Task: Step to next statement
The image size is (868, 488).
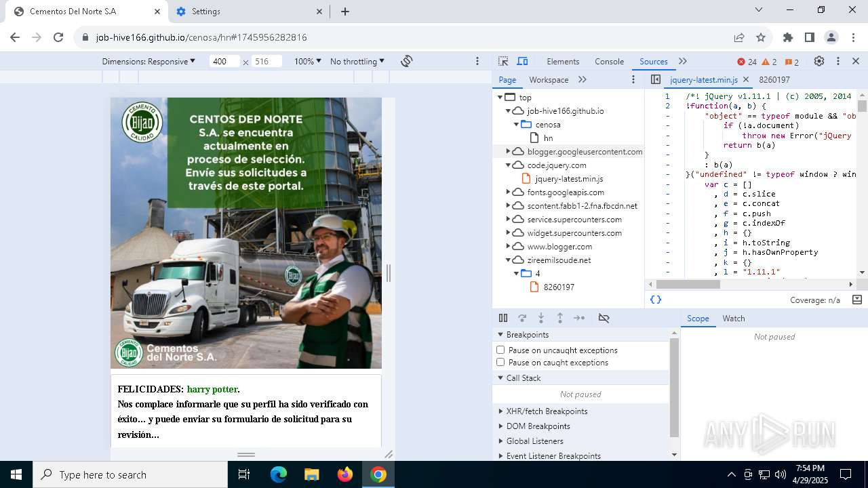Action: tap(579, 318)
